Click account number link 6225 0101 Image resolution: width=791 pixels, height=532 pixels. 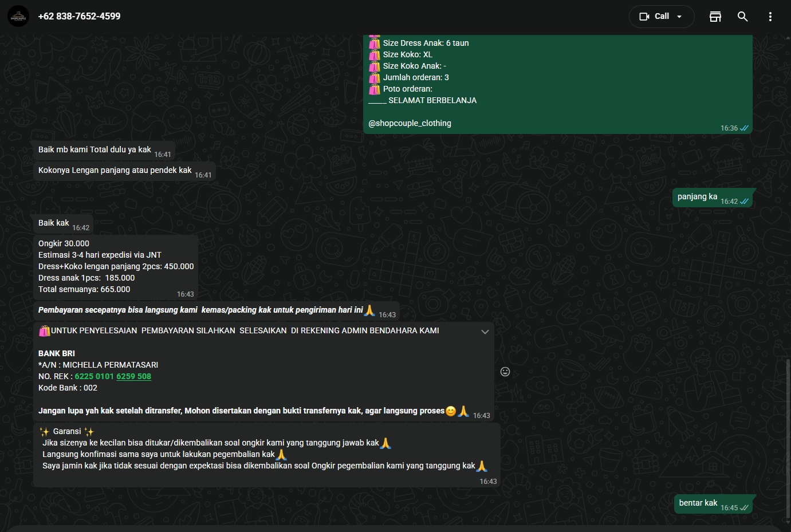(x=94, y=376)
